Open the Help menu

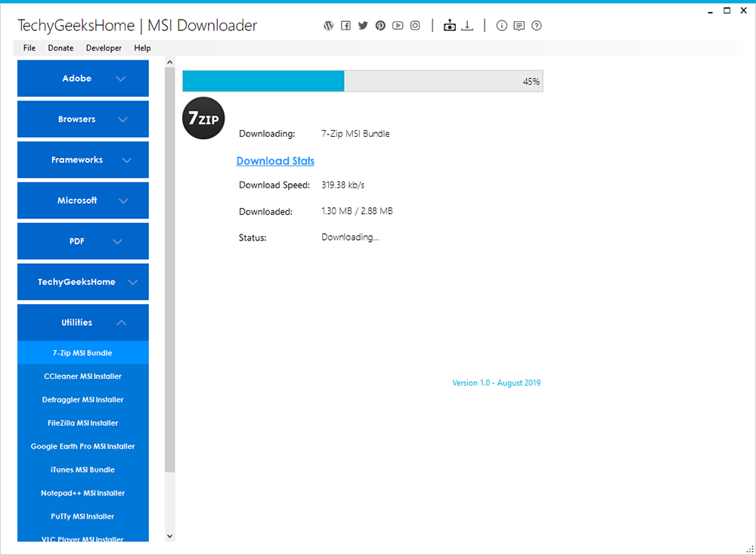[142, 48]
